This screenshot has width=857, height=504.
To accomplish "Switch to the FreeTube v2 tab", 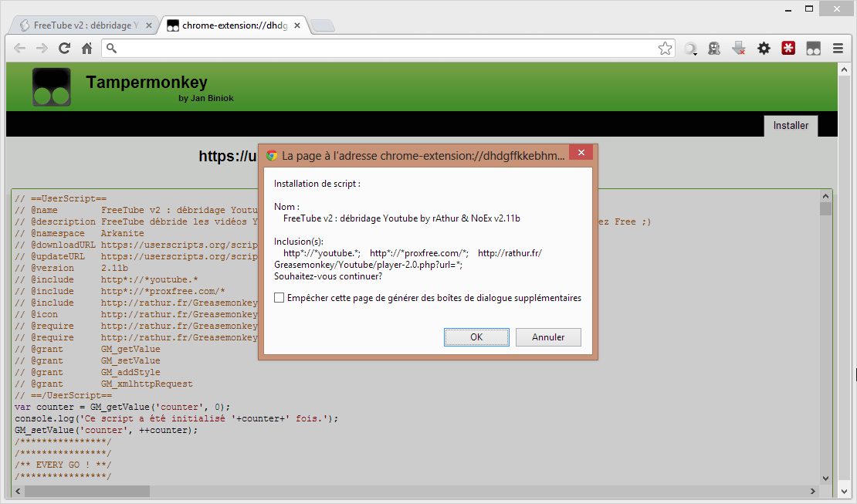I will 82,25.
